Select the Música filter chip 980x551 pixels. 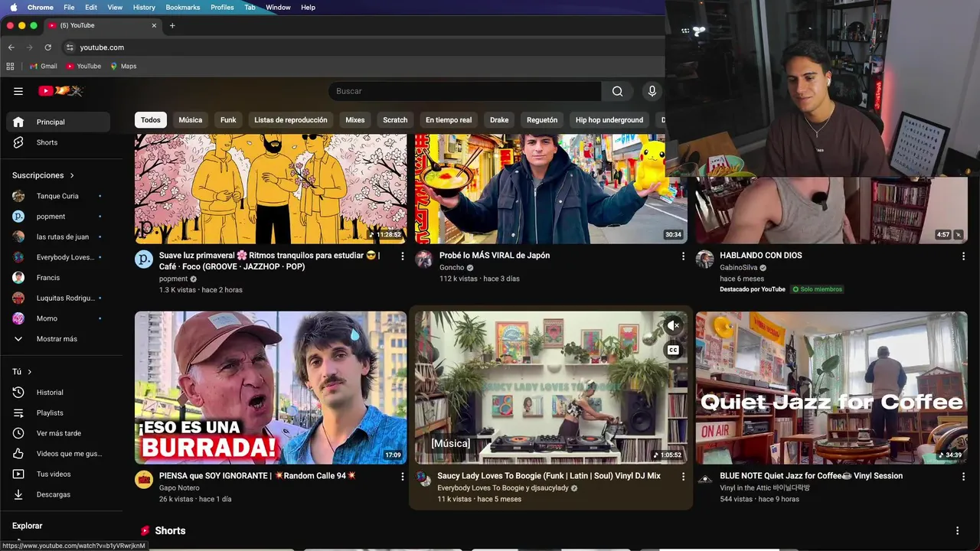tap(191, 120)
